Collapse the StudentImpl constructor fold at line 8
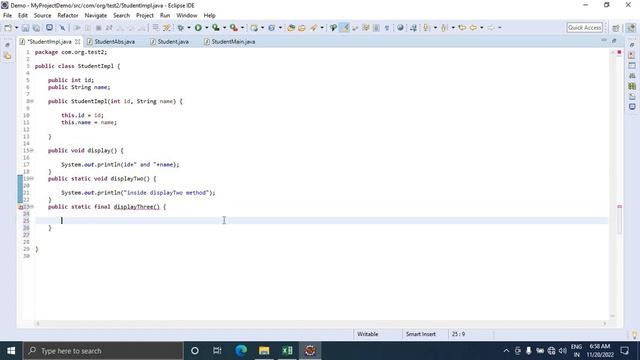 coord(32,101)
